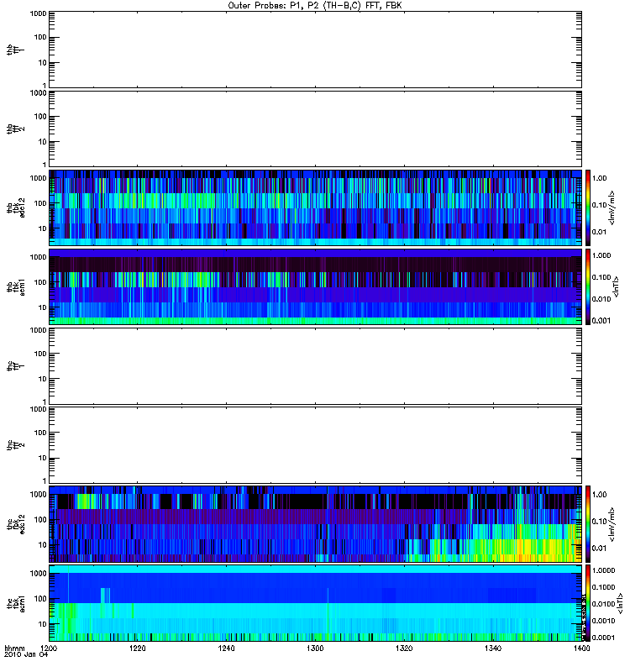Click the '1.000' tick on thb scm1 color bar
The image size is (630, 672).
(x=601, y=255)
